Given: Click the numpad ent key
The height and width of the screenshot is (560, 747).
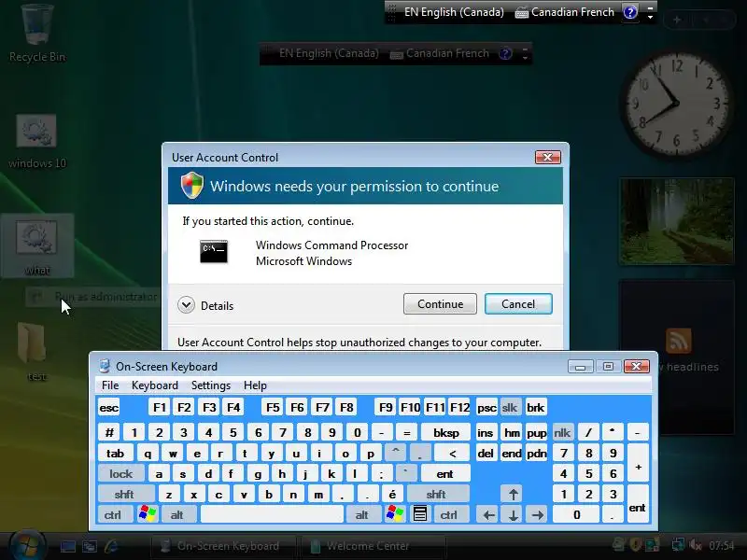Looking at the screenshot, I should pyautogui.click(x=638, y=505).
